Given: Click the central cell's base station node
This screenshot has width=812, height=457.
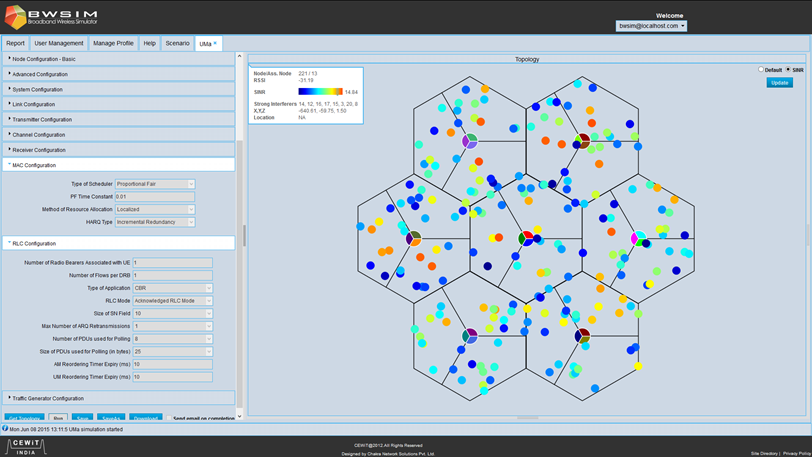Looking at the screenshot, I should (x=526, y=238).
